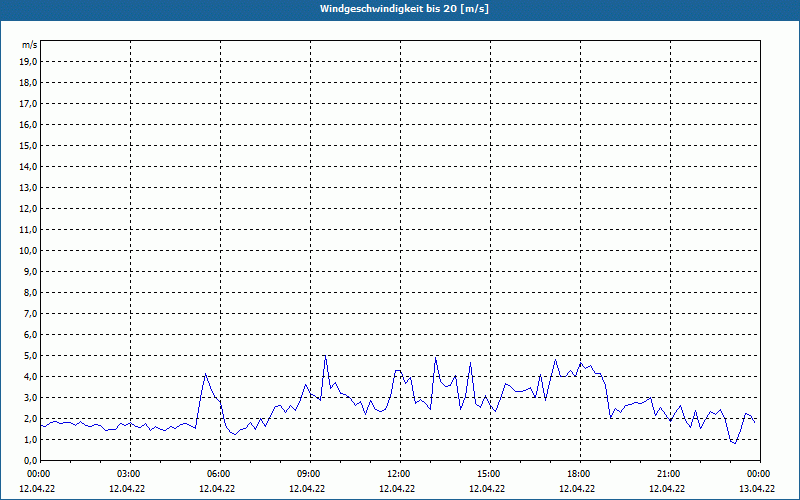Click the 00:00 time label above 12.04.22
800x500 pixels.
pos(39,474)
